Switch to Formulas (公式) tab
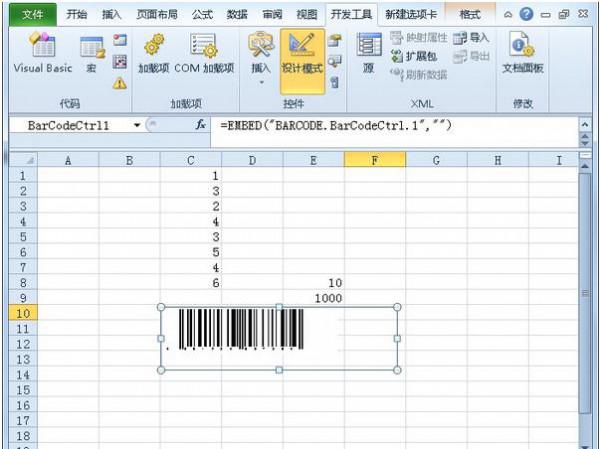The height and width of the screenshot is (449, 600). pyautogui.click(x=202, y=15)
